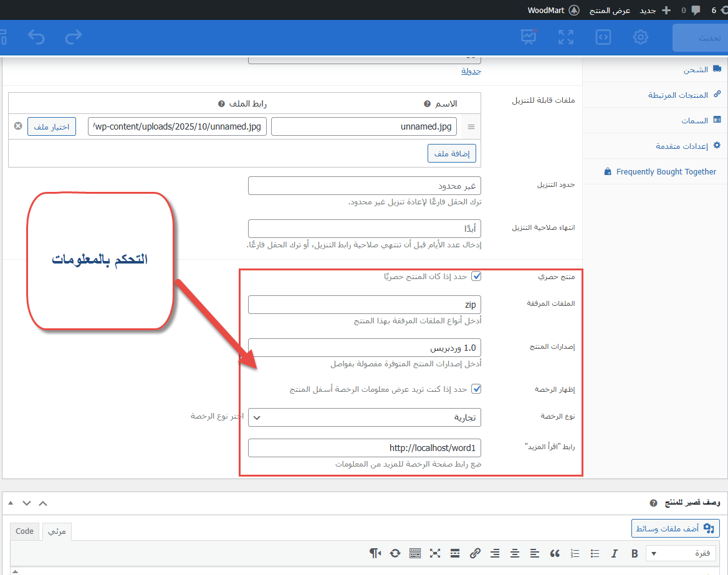Toggle the show license information checkbox
The image size is (728, 575).
(x=476, y=389)
